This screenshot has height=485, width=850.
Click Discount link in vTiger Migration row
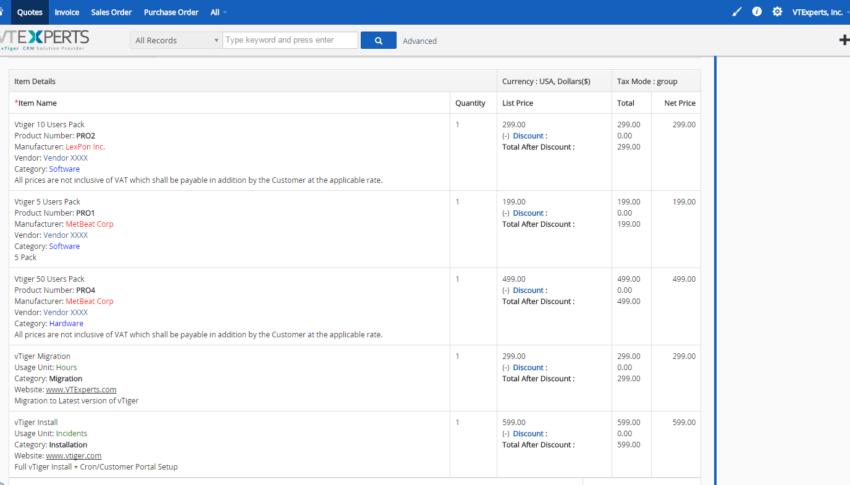[528, 367]
